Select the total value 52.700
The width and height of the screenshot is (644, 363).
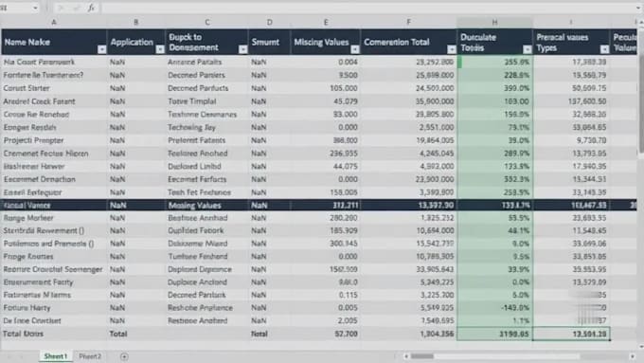tap(326, 334)
